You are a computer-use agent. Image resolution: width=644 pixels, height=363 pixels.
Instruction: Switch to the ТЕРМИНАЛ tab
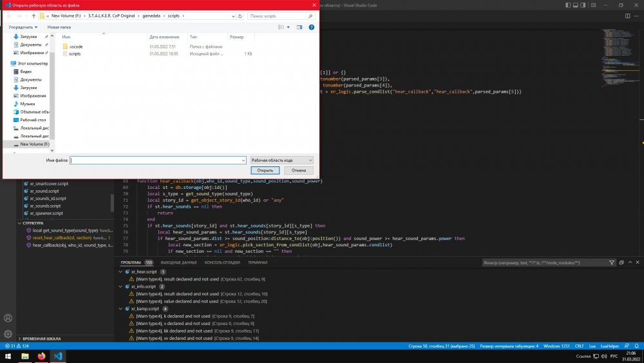(258, 263)
